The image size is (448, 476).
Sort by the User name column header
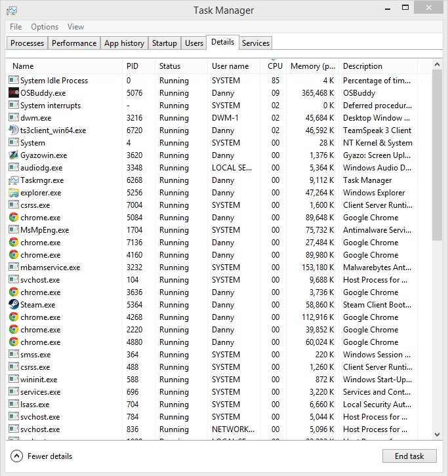click(x=234, y=66)
